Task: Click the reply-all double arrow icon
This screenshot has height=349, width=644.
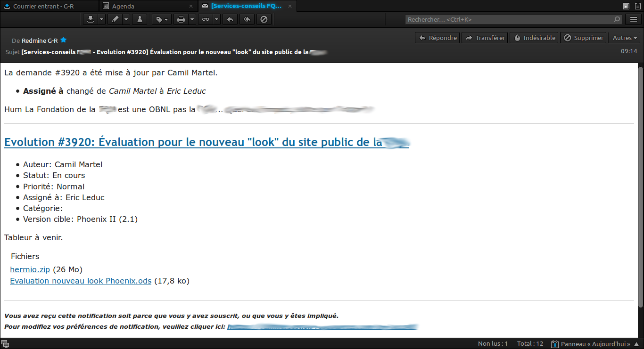Action: coord(247,19)
